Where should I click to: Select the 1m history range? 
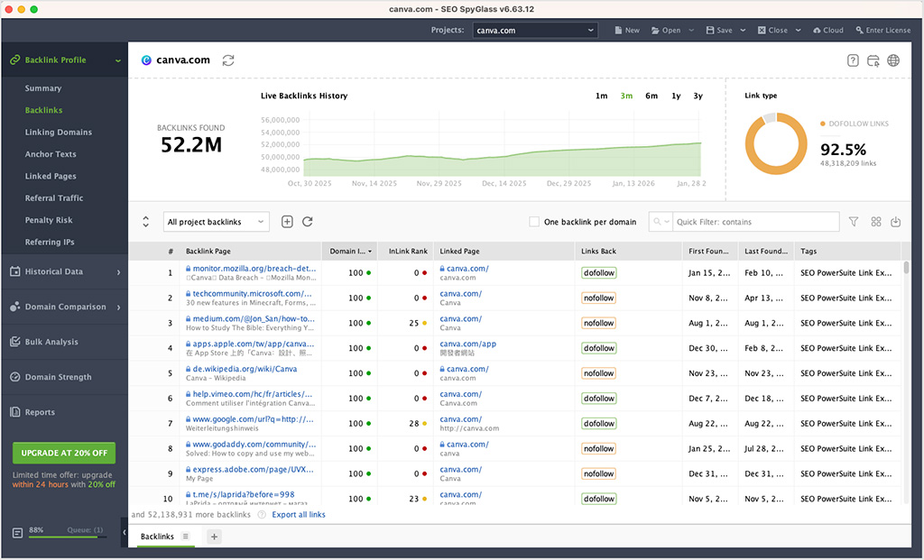pos(601,96)
